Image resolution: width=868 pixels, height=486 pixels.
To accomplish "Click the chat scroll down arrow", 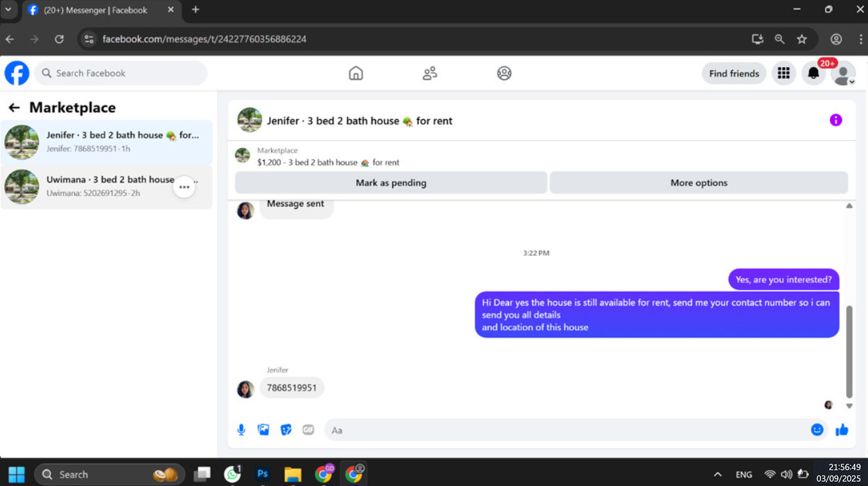I will [x=849, y=406].
